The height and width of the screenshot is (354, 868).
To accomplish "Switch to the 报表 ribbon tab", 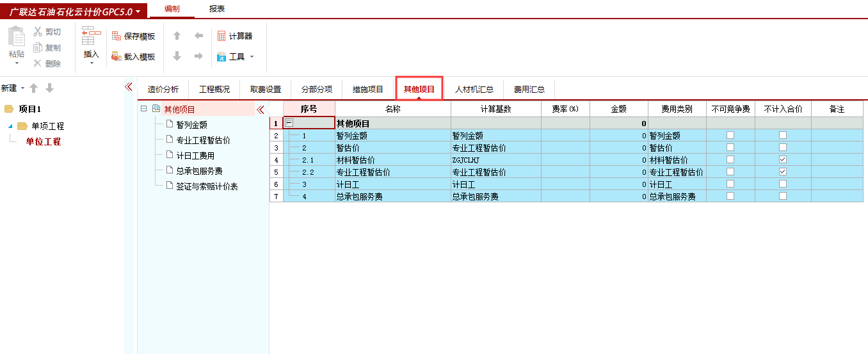I will point(217,8).
